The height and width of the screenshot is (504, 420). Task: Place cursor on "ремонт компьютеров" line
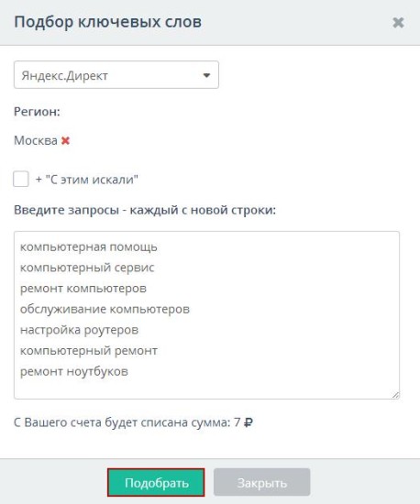(83, 289)
